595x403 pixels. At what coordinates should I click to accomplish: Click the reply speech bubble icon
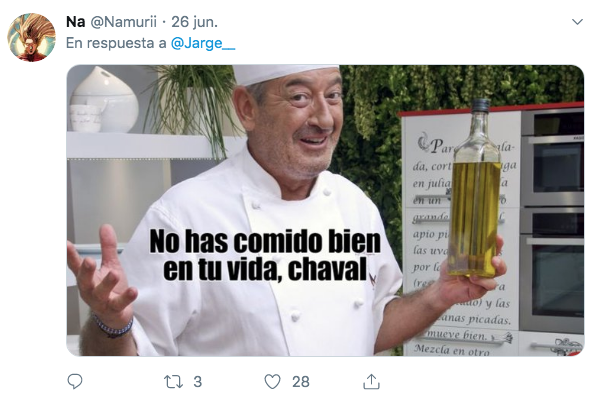tap(75, 381)
